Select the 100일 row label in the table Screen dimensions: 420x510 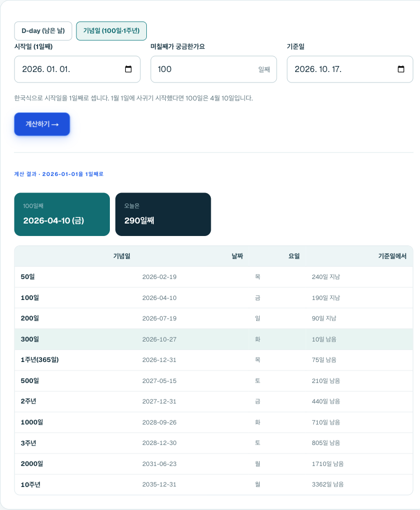30,297
